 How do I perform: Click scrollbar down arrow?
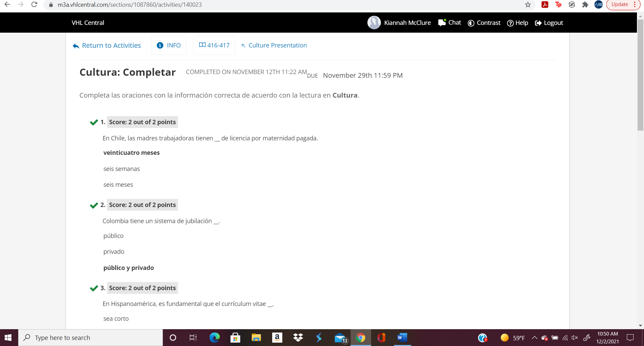point(640,326)
